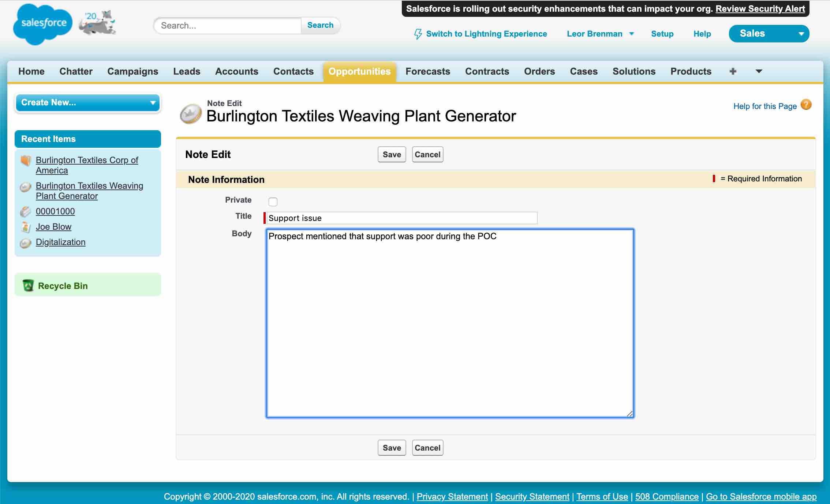Open the Setup link
Screen dimensions: 830x504
[x=662, y=34]
